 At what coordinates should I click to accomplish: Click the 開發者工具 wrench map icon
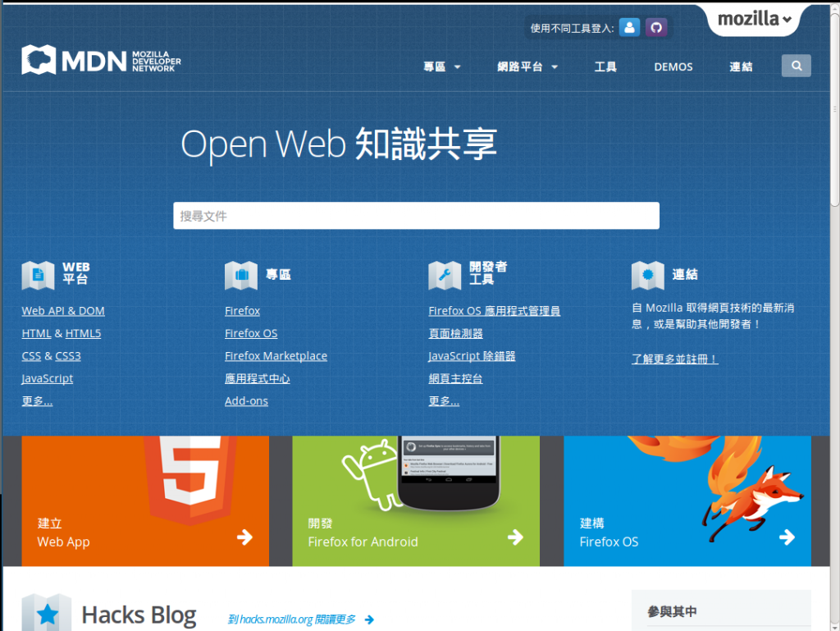point(445,276)
